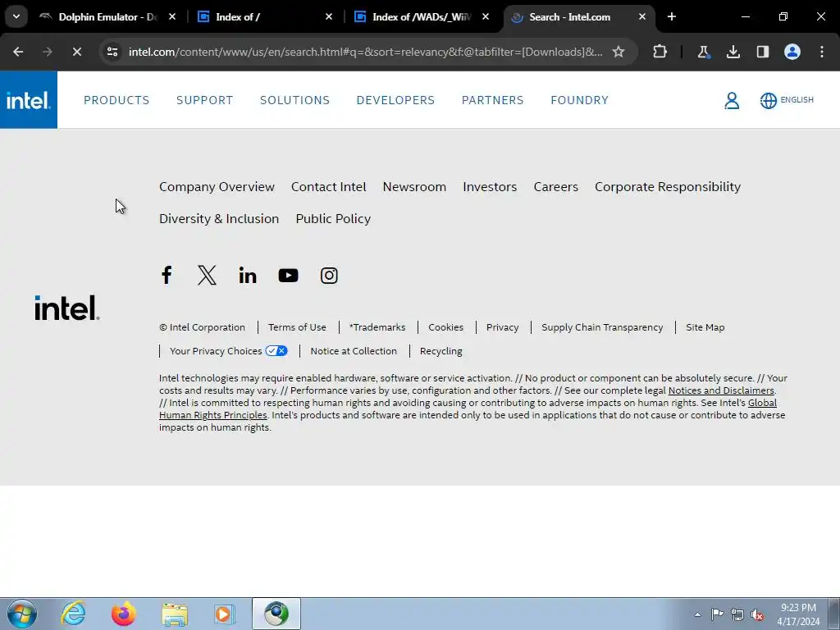
Task: Stop page loading with the X button
Action: click(76, 52)
